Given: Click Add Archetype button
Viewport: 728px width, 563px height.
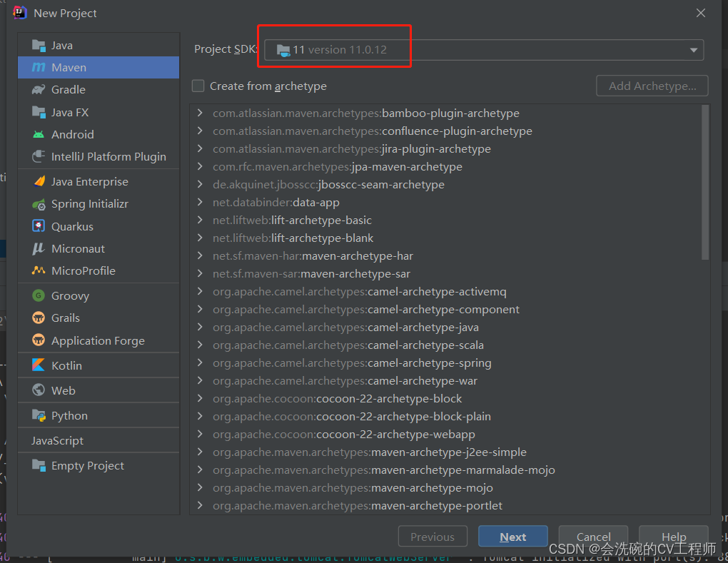Looking at the screenshot, I should click(x=652, y=86).
